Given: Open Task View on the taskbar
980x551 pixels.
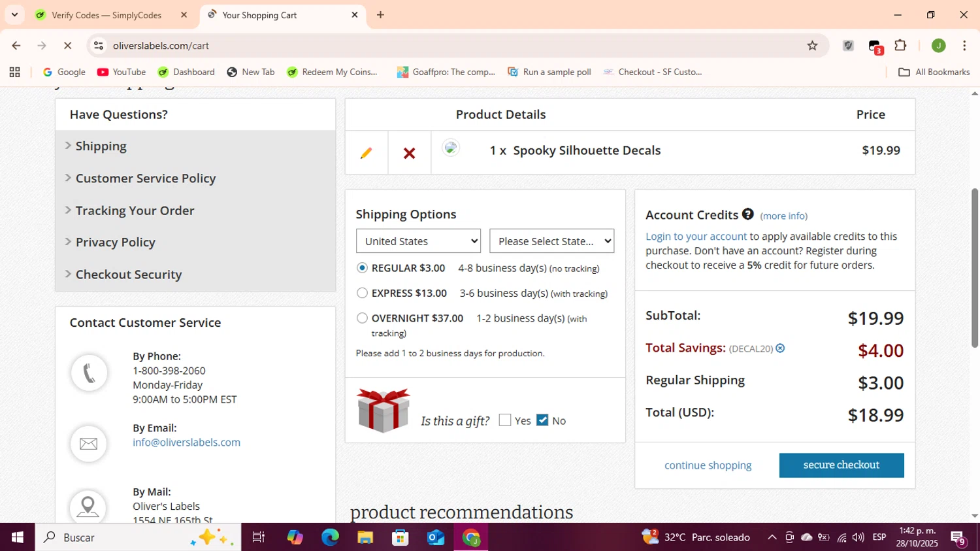Looking at the screenshot, I should [x=258, y=537].
